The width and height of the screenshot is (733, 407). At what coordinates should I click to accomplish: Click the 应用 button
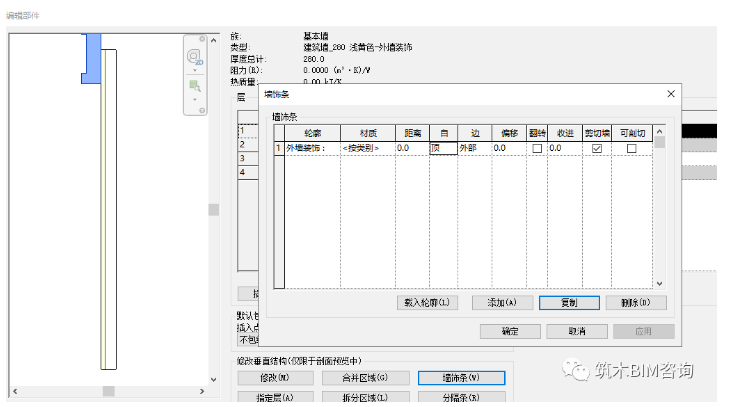644,331
